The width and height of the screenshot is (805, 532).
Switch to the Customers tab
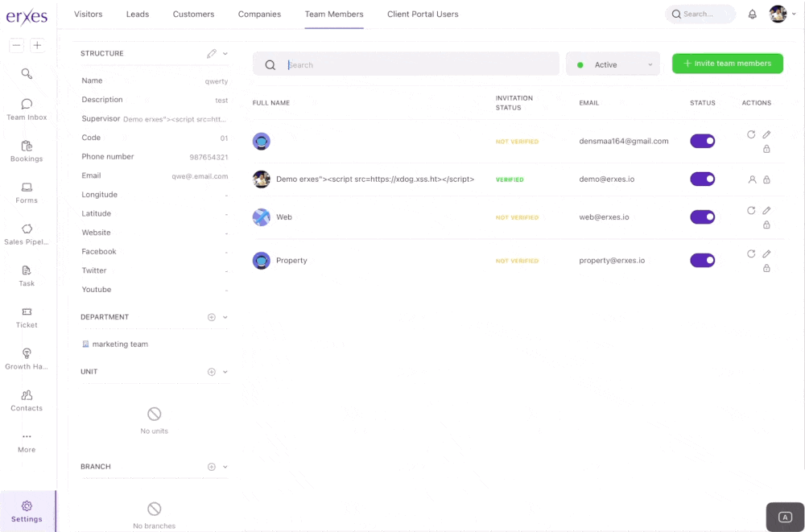[x=193, y=14]
